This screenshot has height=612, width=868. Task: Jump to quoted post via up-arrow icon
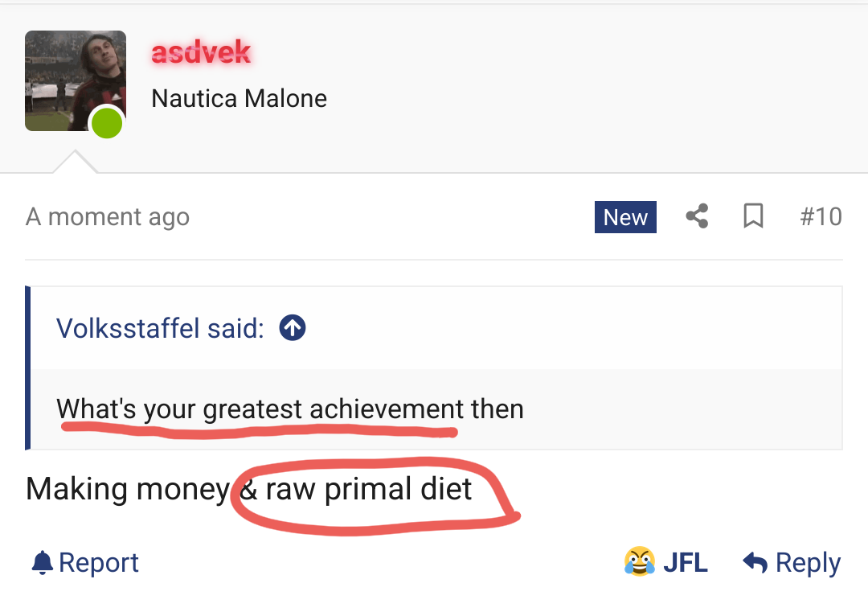293,328
